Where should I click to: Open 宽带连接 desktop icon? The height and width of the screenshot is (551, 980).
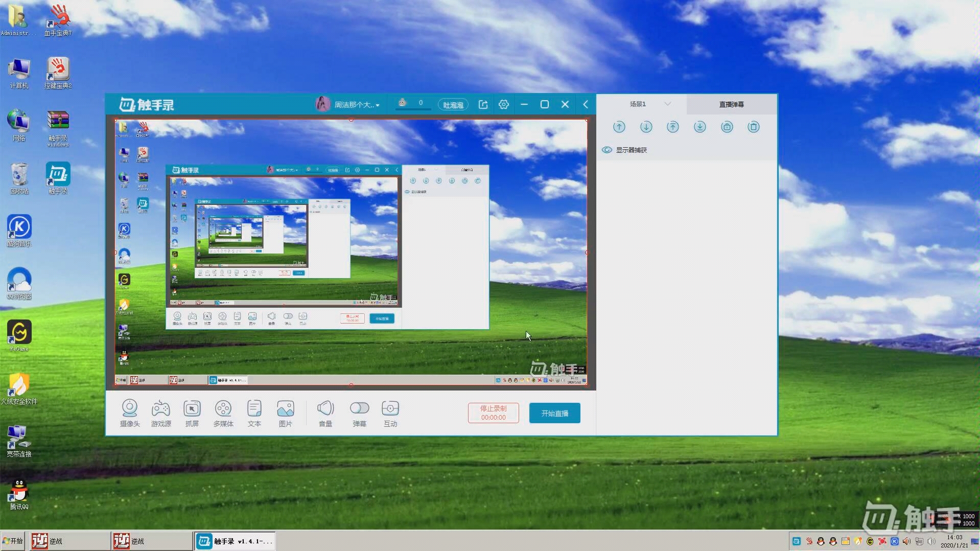(19, 441)
